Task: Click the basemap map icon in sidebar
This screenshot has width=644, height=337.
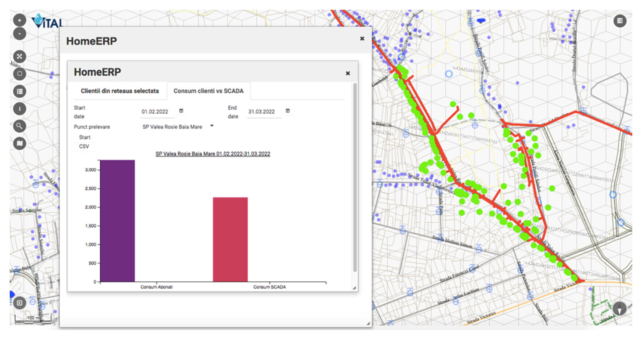Action: pos(20,143)
